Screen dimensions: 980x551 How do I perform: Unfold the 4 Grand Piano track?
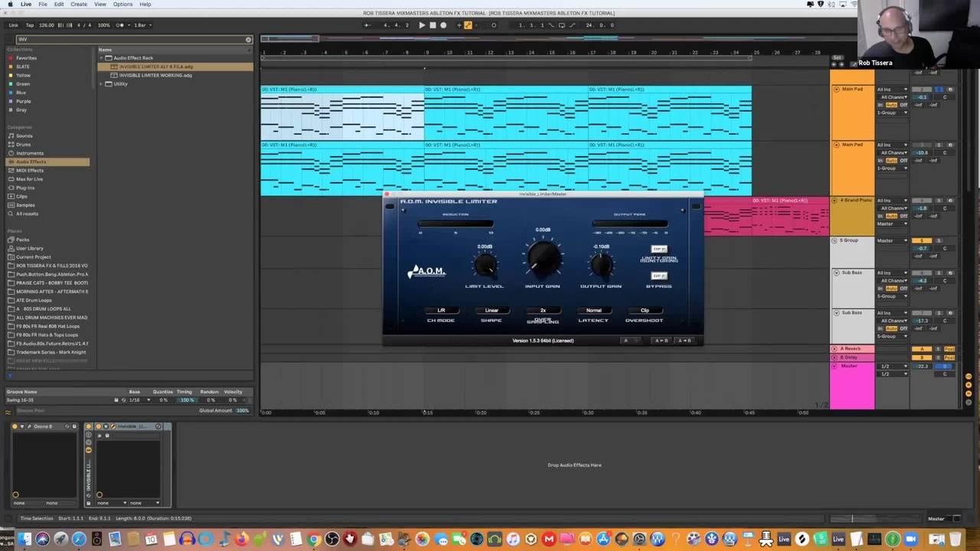click(x=836, y=201)
